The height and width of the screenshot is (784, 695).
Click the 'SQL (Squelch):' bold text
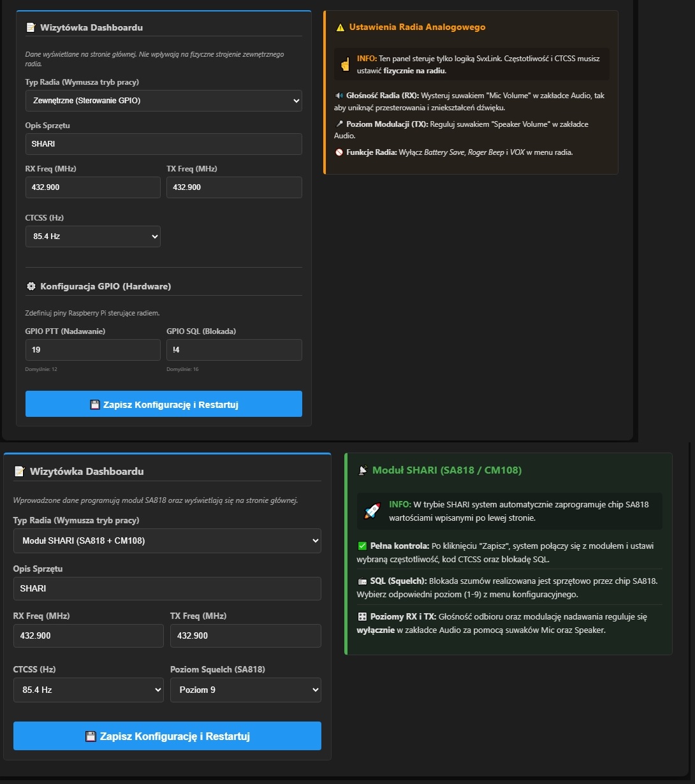pos(399,581)
